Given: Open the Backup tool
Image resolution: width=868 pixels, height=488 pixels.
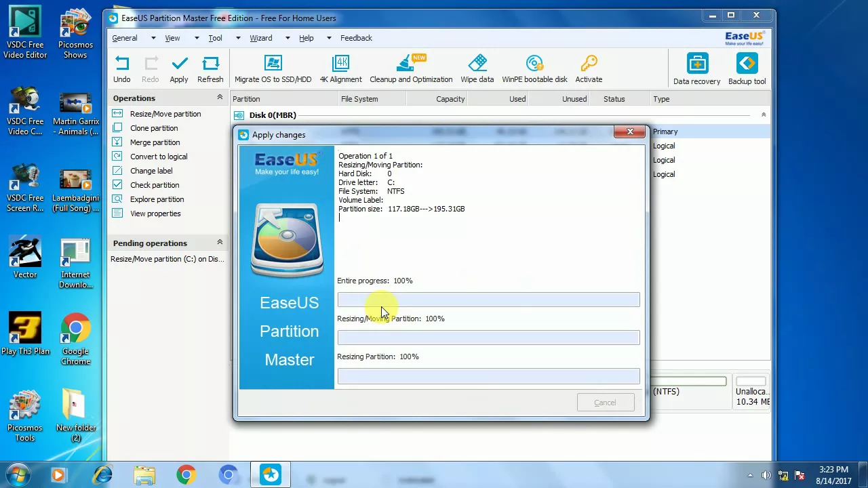Looking at the screenshot, I should [x=747, y=70].
